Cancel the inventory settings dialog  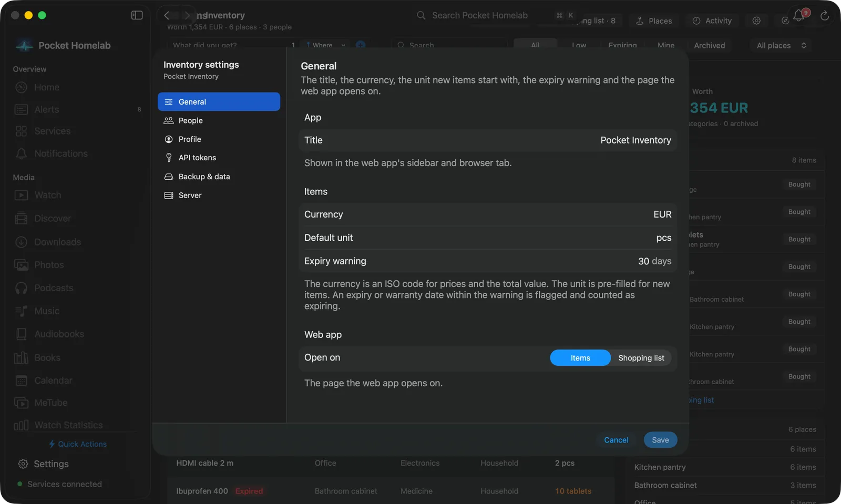pyautogui.click(x=616, y=440)
